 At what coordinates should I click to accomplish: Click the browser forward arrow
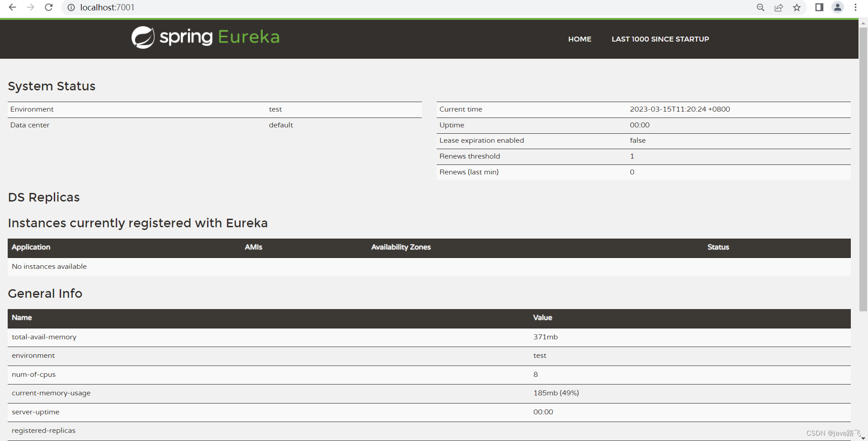point(30,7)
